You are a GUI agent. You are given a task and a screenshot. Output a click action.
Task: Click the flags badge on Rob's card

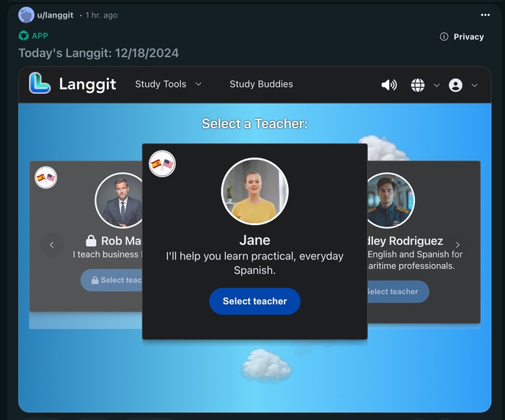tap(45, 177)
